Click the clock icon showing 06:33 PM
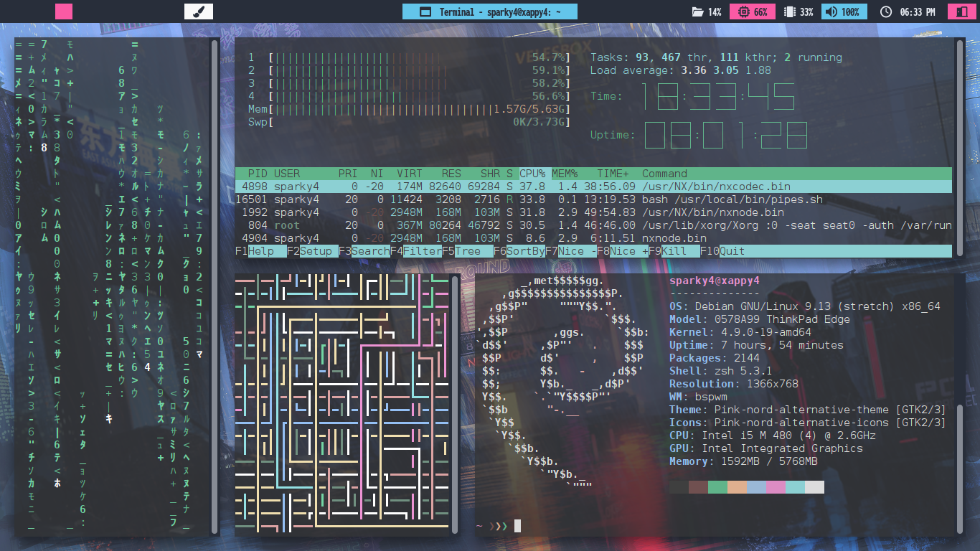Image resolution: width=980 pixels, height=551 pixels. (x=886, y=12)
